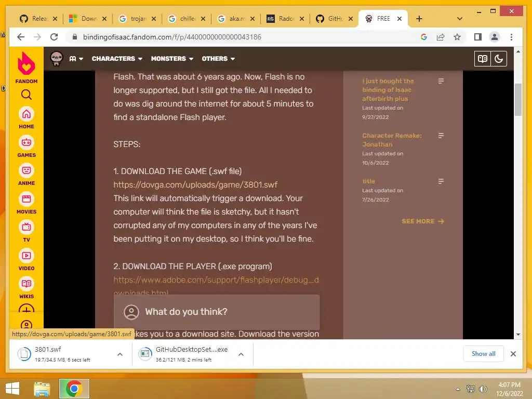The image size is (532, 399).
Task: Open Windows Start button
Action: coord(12,389)
